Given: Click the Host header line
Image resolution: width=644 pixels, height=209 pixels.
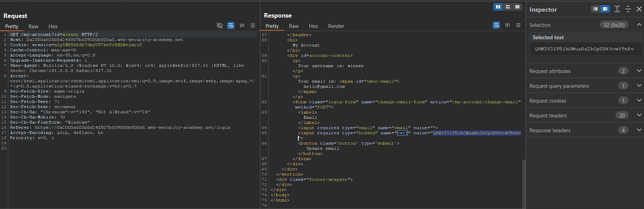Looking at the screenshot, I should (x=97, y=40).
